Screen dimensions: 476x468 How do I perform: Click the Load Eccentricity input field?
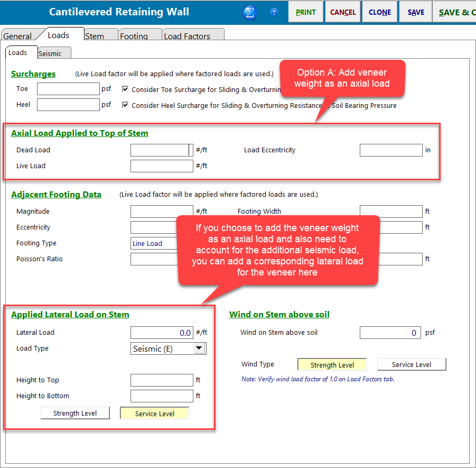391,150
